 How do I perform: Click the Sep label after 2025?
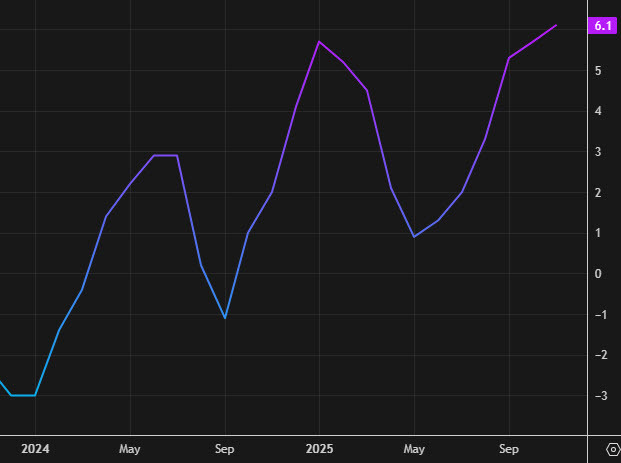[x=509, y=449]
